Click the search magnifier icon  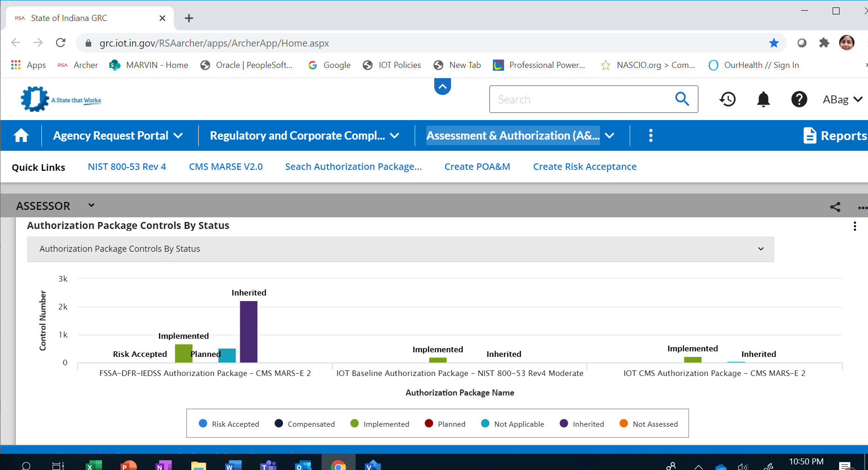[x=682, y=99]
